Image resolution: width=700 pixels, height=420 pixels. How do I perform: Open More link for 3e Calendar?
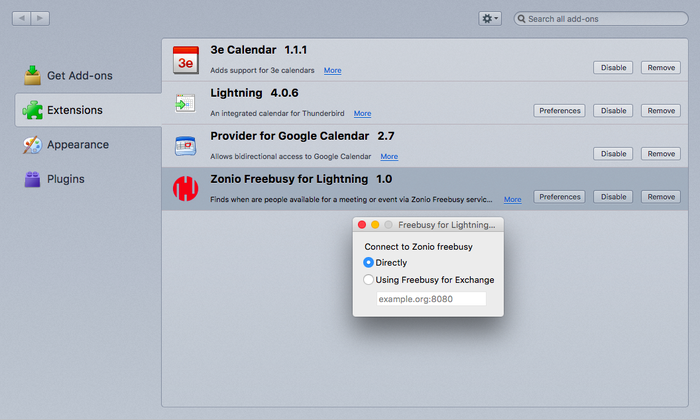pos(333,71)
